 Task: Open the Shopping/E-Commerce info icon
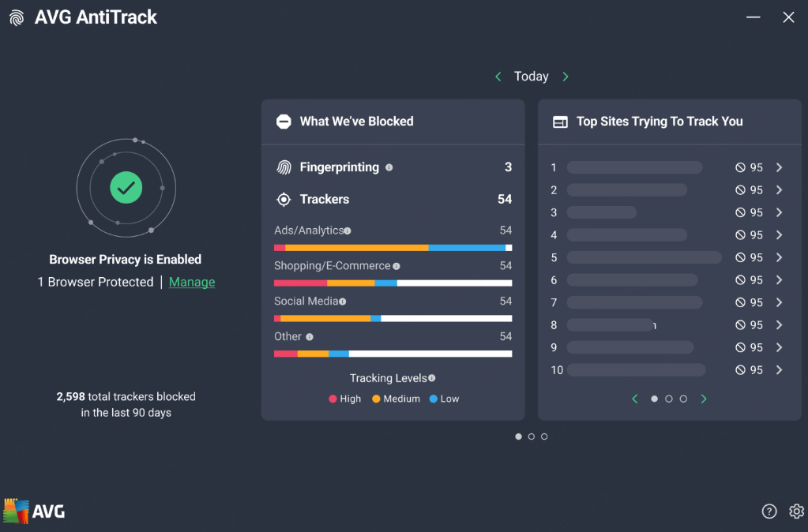(396, 266)
